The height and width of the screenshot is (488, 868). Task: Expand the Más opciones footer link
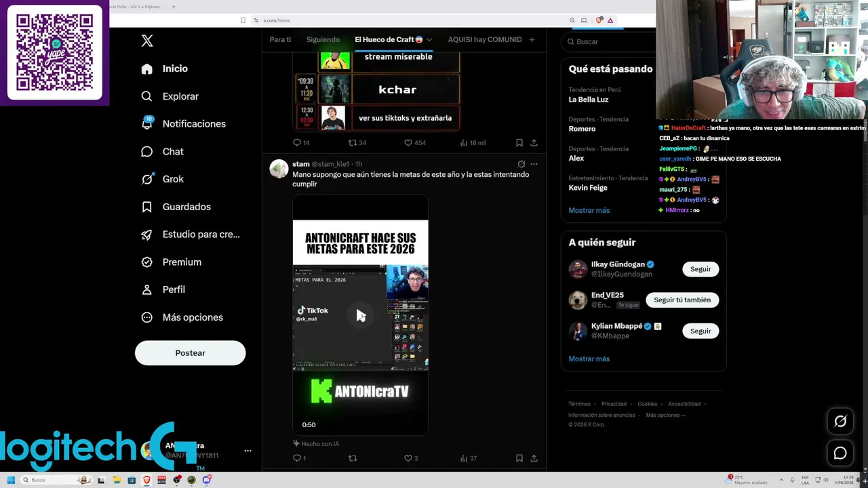coord(665,415)
